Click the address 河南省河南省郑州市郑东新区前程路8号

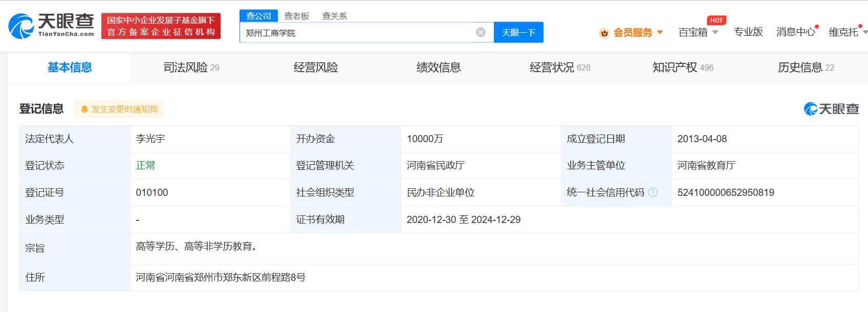[221, 277]
